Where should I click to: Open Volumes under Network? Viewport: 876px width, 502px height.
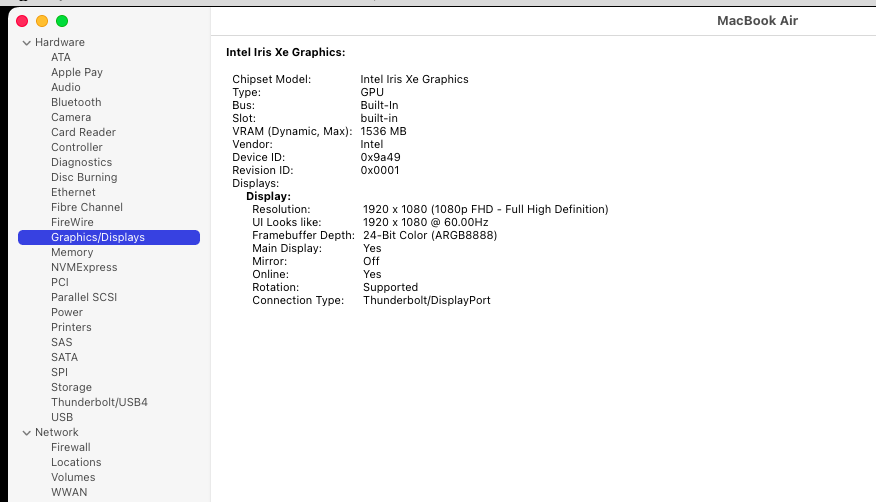click(73, 477)
